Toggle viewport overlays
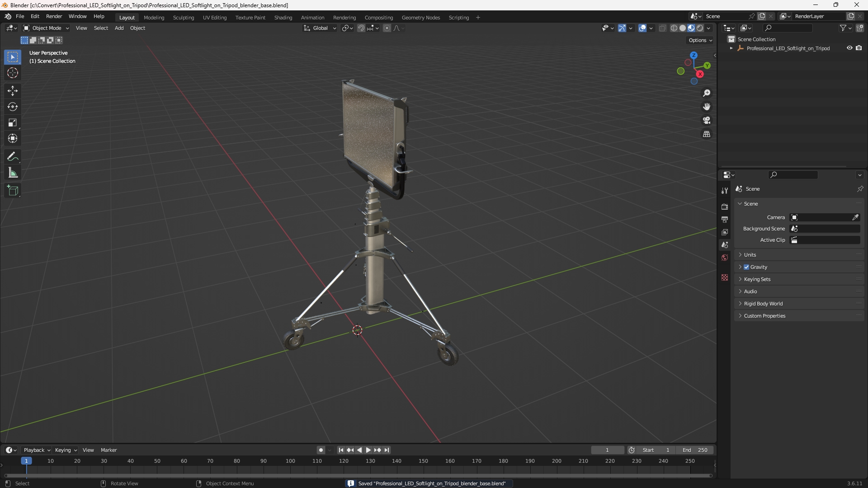The height and width of the screenshot is (488, 868). (642, 28)
